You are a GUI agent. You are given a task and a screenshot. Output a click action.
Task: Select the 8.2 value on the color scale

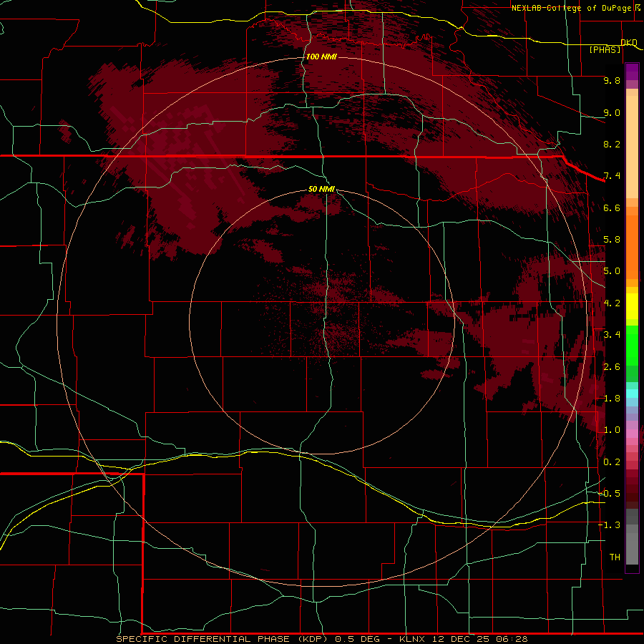(x=612, y=144)
